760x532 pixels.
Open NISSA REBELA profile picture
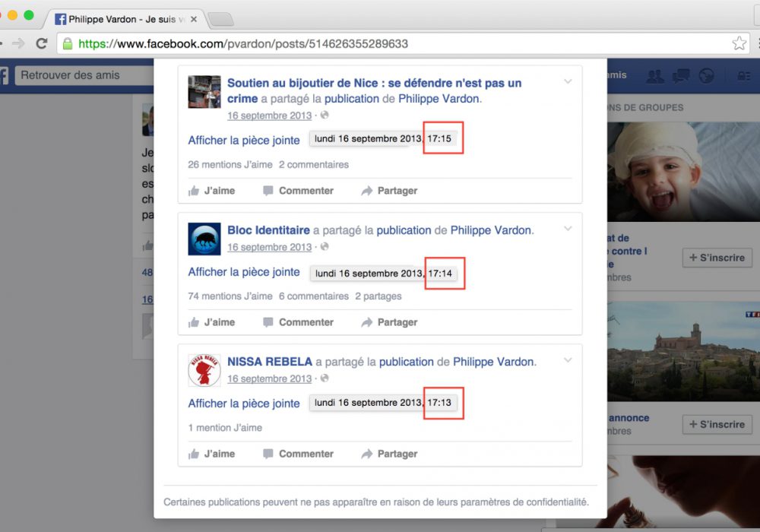click(x=204, y=370)
